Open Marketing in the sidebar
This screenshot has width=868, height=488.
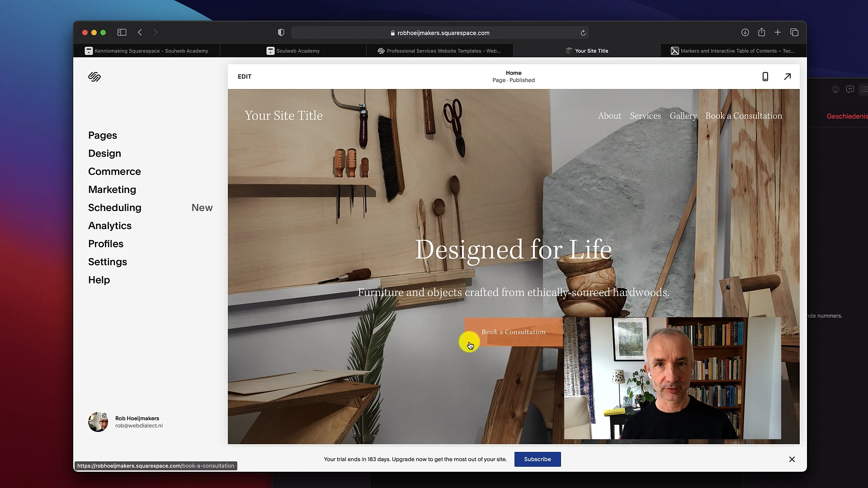tap(112, 190)
